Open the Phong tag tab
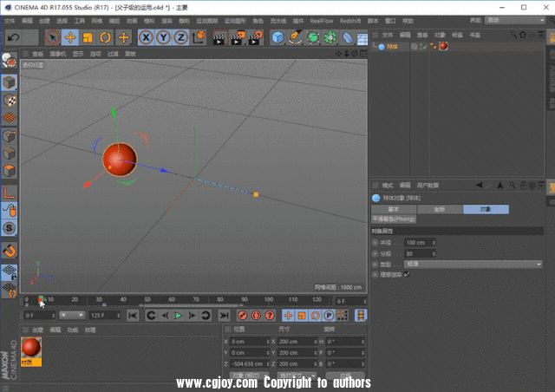 pyautogui.click(x=394, y=219)
